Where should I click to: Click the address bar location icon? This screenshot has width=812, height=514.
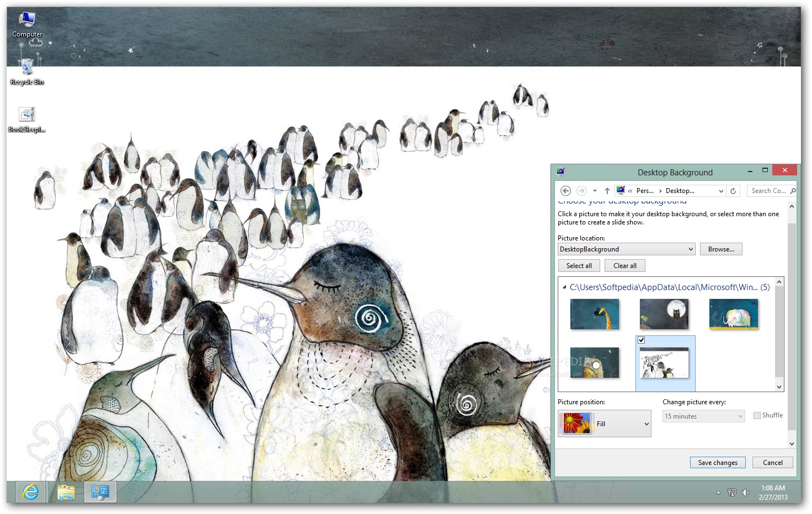621,190
